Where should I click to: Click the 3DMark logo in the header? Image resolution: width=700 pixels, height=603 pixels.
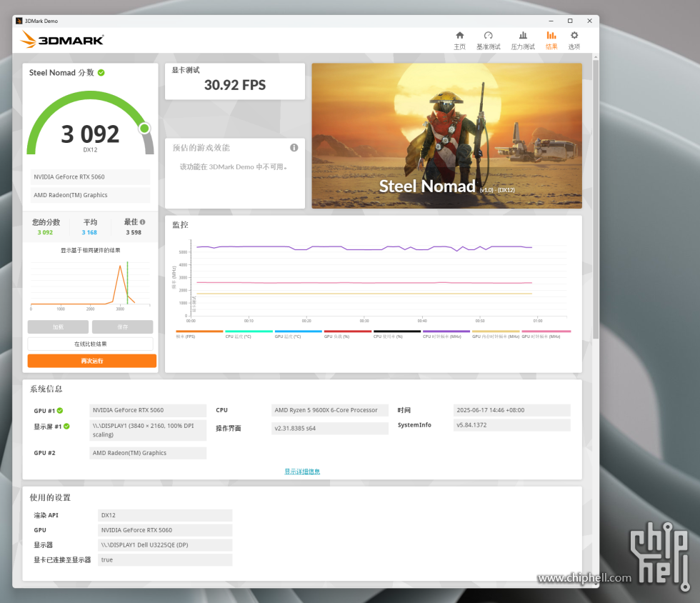tap(62, 39)
